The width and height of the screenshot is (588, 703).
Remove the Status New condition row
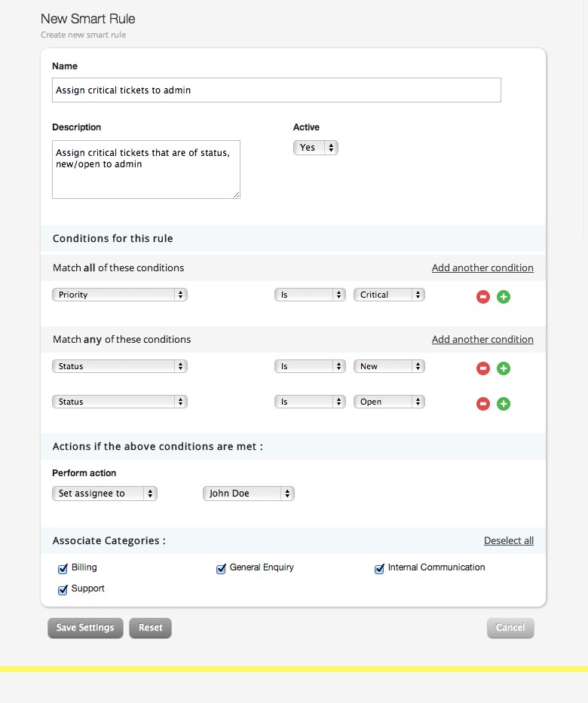coord(483,368)
